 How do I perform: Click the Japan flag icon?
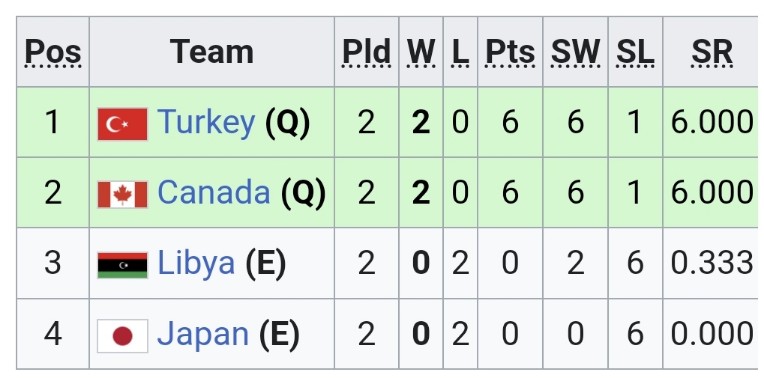[x=122, y=336]
